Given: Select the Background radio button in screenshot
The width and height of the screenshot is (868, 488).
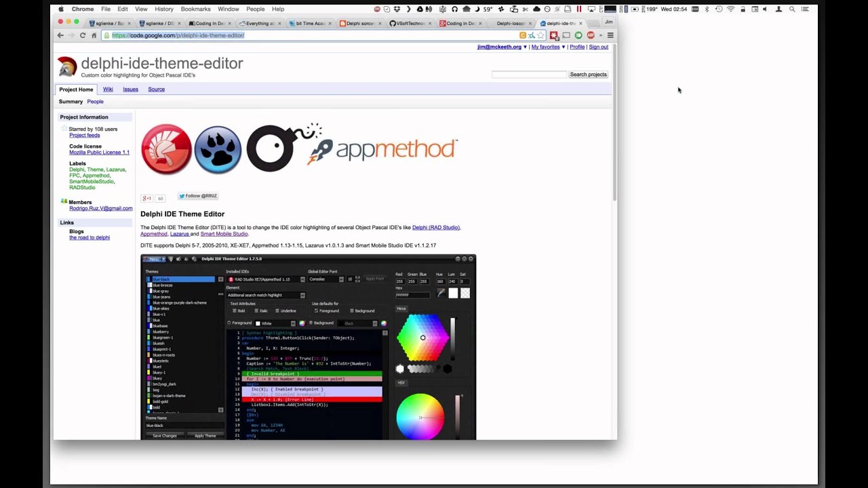Looking at the screenshot, I should (311, 323).
